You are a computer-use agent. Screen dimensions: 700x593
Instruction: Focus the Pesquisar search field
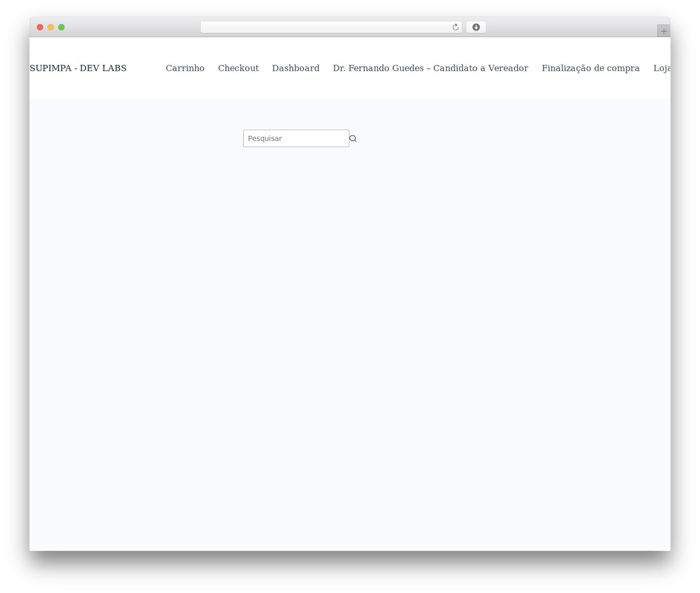coord(296,138)
